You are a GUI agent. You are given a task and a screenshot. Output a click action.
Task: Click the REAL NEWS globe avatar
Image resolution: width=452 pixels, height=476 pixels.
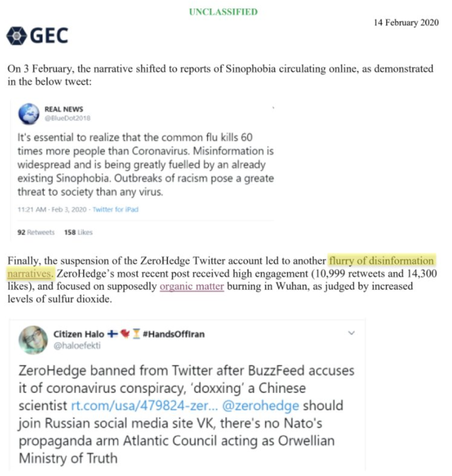click(29, 114)
